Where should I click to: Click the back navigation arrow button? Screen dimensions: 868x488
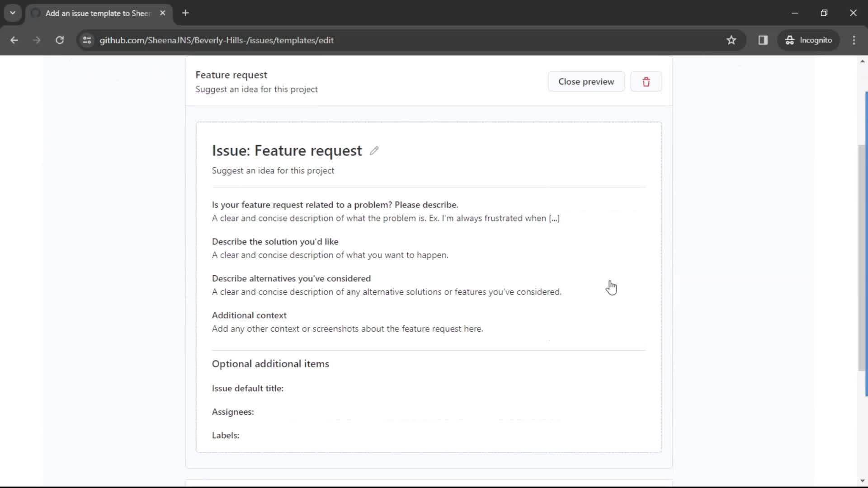click(x=14, y=40)
